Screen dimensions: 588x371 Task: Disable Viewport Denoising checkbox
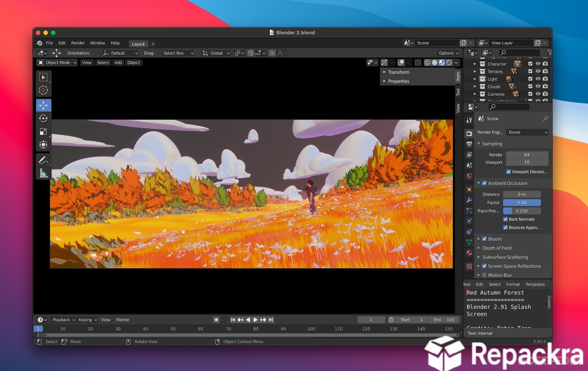pyautogui.click(x=508, y=172)
